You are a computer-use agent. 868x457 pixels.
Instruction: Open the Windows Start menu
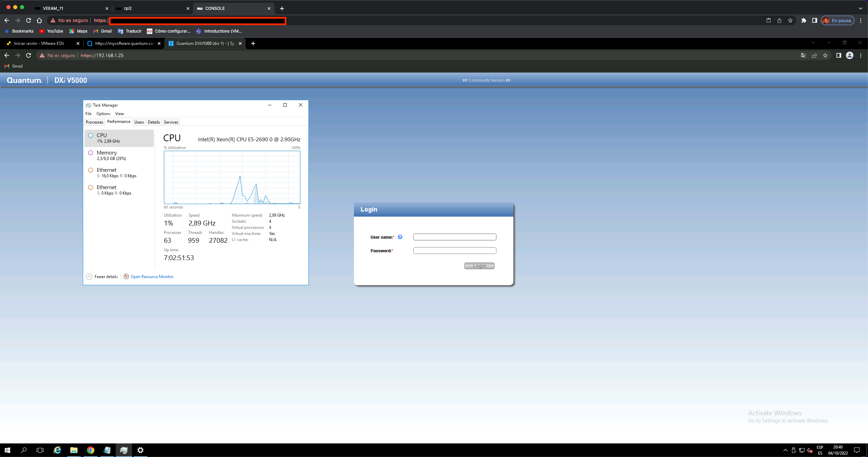coord(7,450)
